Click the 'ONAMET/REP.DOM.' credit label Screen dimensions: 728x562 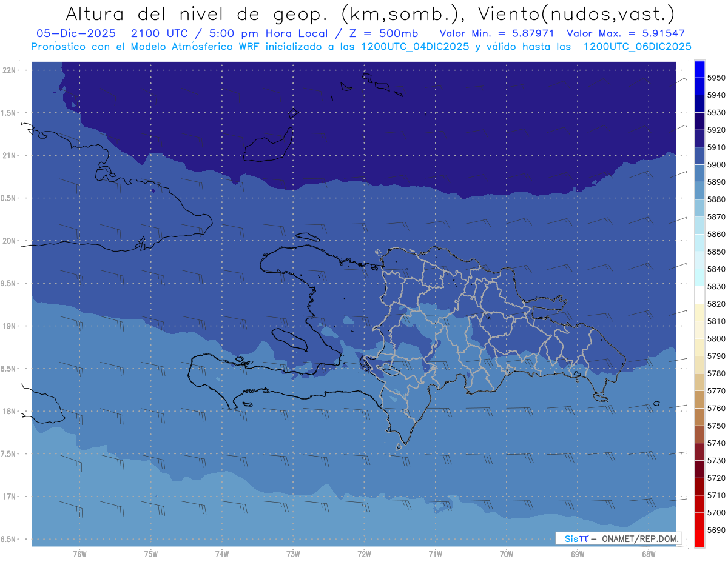(639, 538)
